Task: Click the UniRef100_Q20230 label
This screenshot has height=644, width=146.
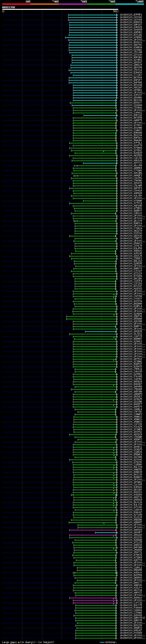Action: click(x=131, y=538)
